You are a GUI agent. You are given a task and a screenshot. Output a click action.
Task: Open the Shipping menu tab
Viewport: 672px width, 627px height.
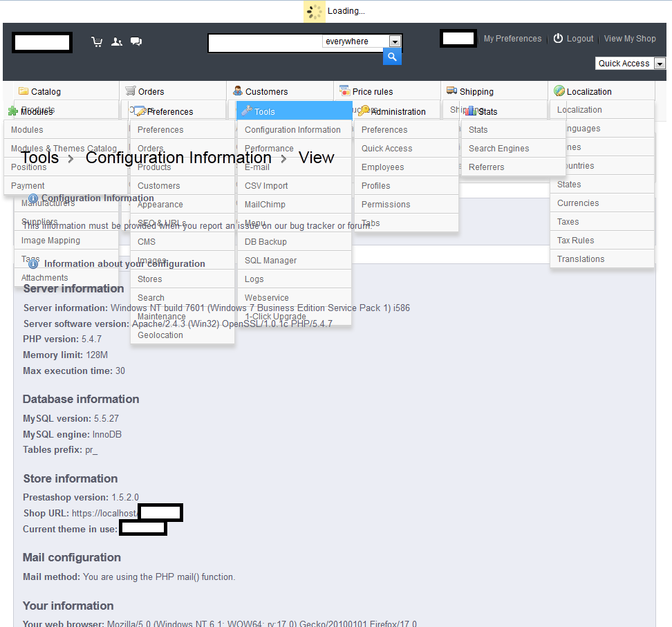coord(494,91)
